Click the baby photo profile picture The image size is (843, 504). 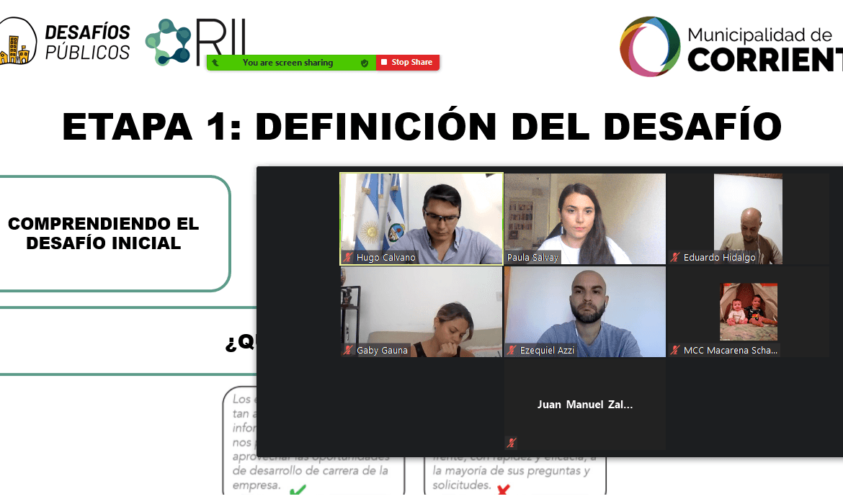coord(748,311)
